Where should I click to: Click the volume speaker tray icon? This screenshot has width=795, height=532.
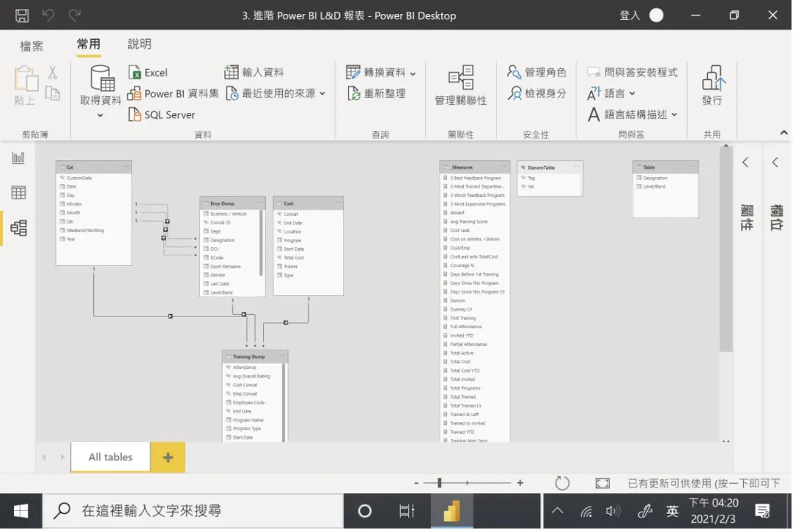613,512
